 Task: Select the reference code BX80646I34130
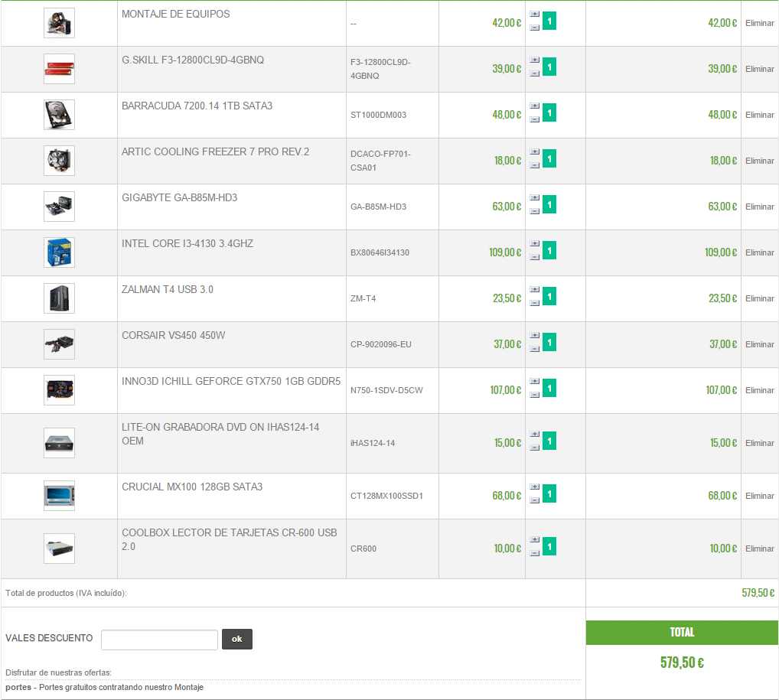380,252
